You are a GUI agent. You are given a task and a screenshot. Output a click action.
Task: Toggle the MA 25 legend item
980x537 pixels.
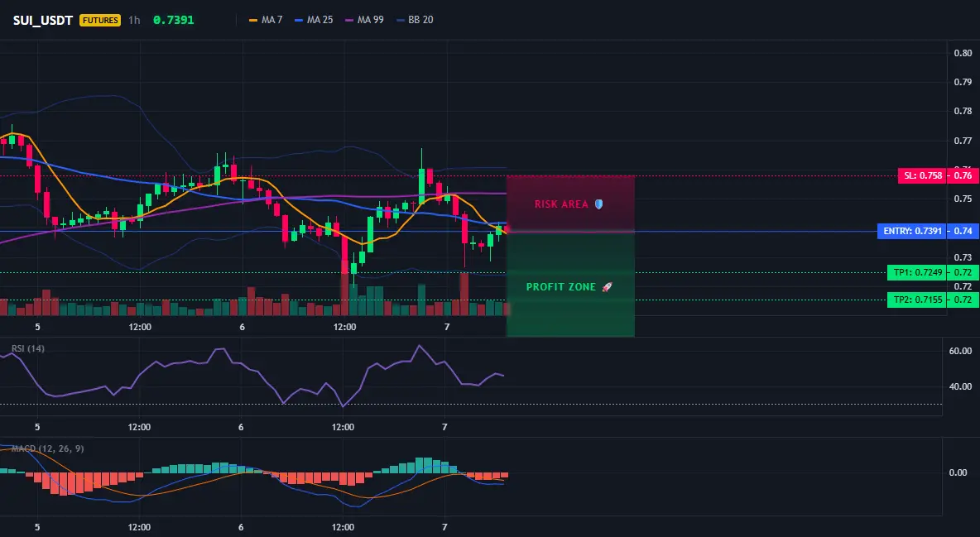[314, 20]
